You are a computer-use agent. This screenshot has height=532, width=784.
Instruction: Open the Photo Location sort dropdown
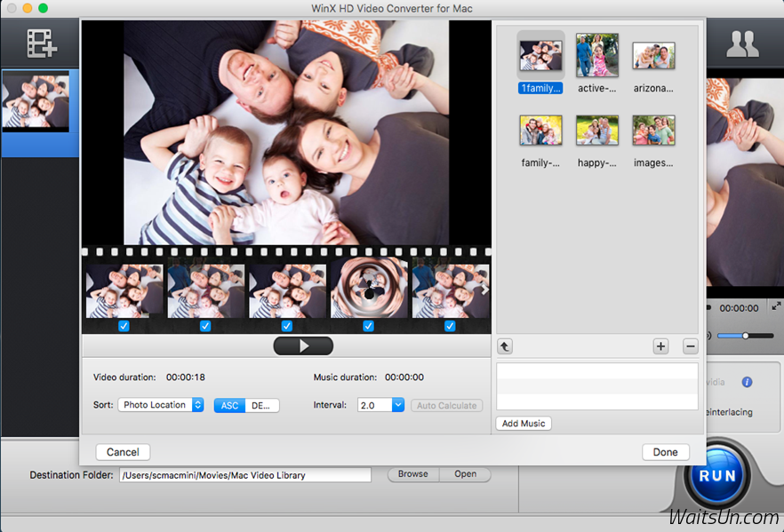pyautogui.click(x=161, y=405)
